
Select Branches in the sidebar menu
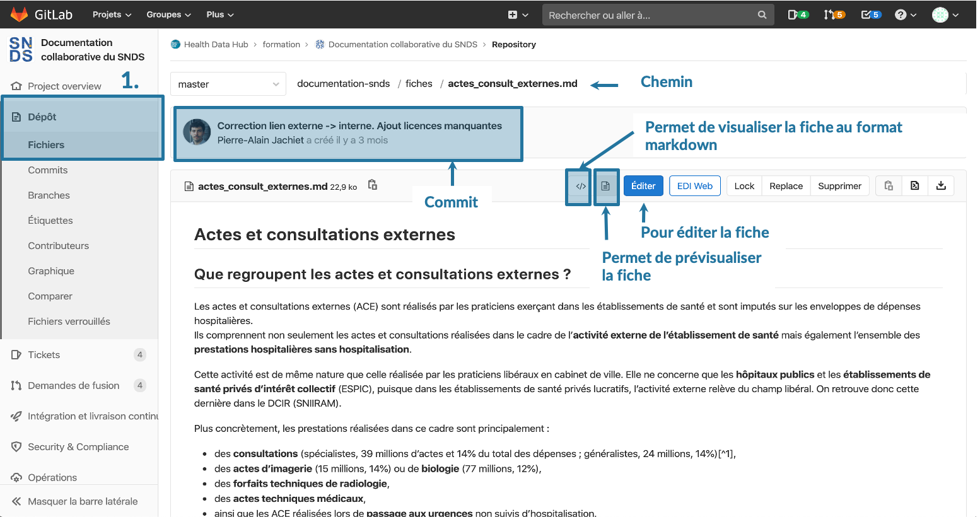[49, 195]
